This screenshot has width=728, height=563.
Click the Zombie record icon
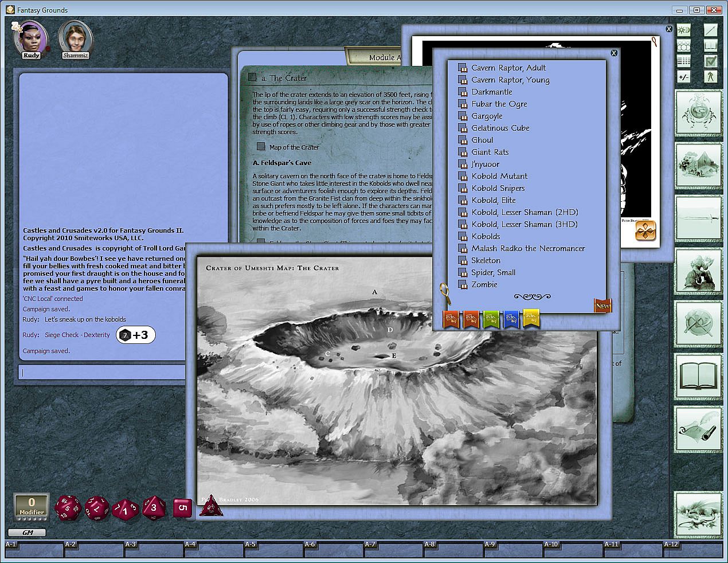tap(463, 285)
